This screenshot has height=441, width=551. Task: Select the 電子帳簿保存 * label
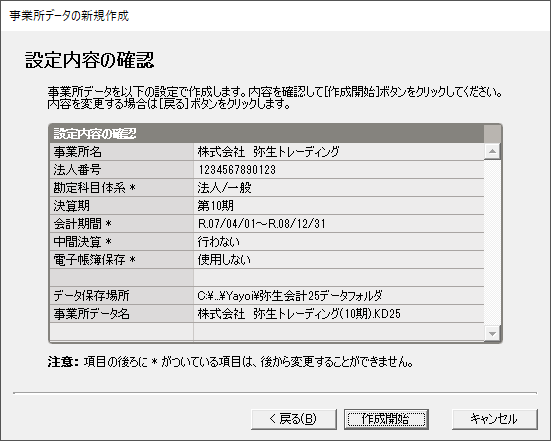coord(94,260)
